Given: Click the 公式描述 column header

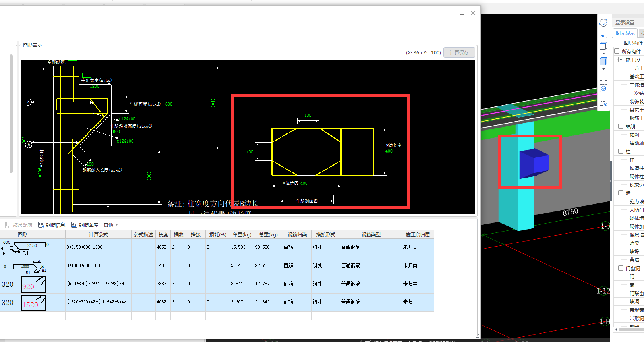Looking at the screenshot, I should pyautogui.click(x=143, y=235).
